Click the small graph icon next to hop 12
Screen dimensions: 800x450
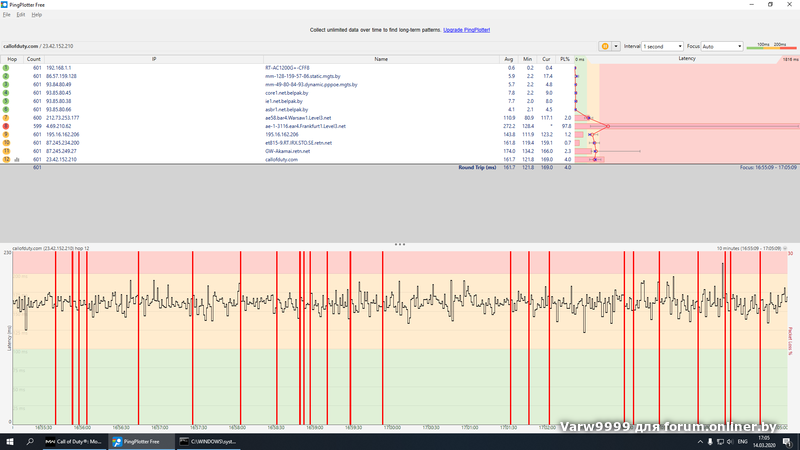[17, 159]
